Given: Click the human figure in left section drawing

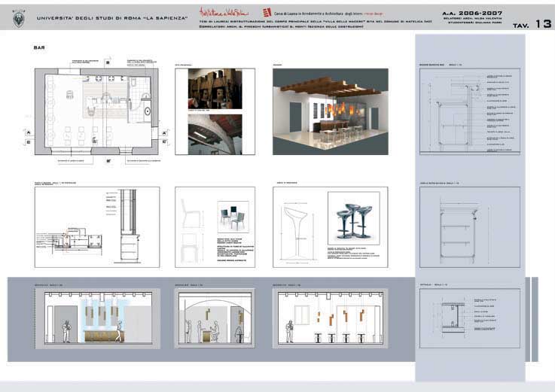Looking at the screenshot, I should (x=67, y=331).
